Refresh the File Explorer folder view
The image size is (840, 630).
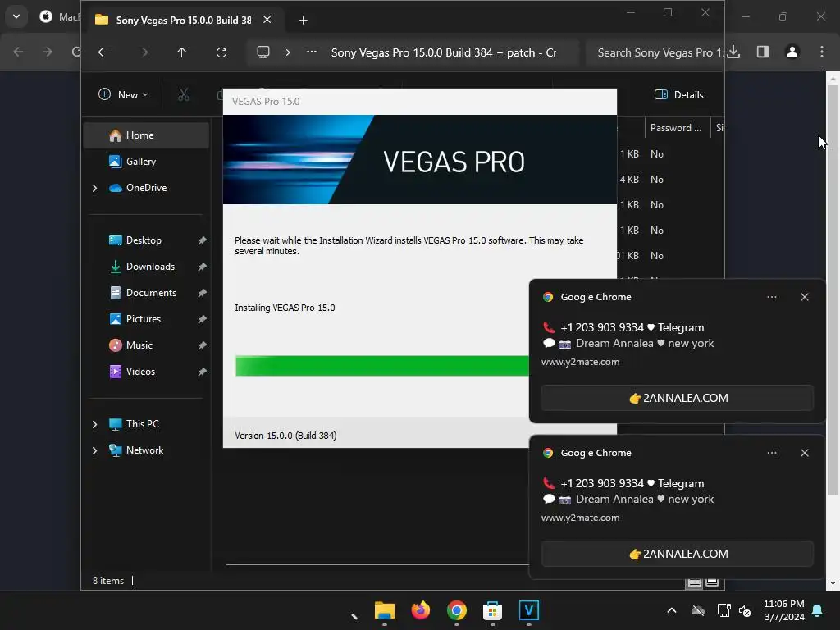click(221, 52)
